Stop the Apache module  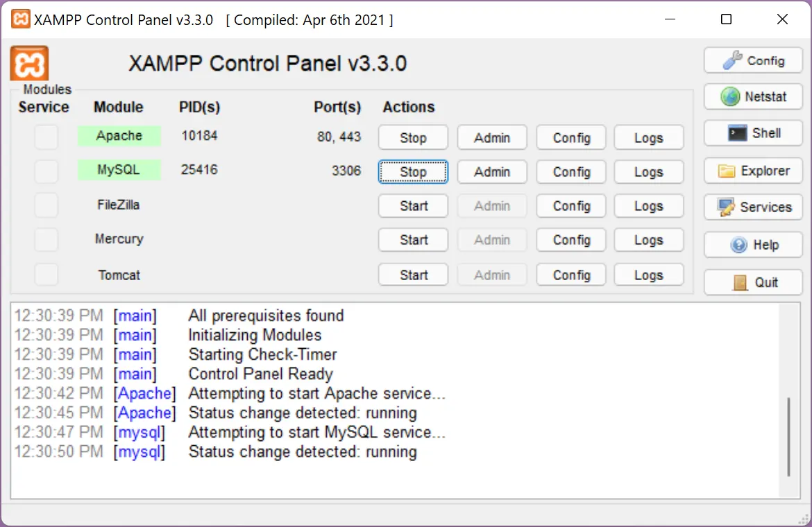pyautogui.click(x=413, y=138)
